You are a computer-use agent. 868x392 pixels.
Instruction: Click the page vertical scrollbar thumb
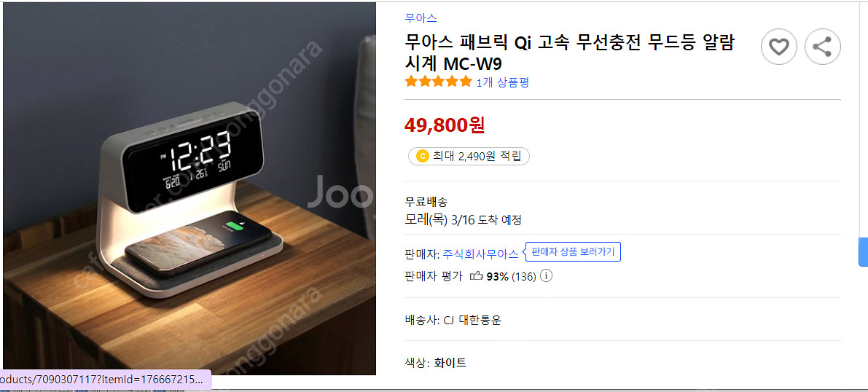tap(863, 252)
